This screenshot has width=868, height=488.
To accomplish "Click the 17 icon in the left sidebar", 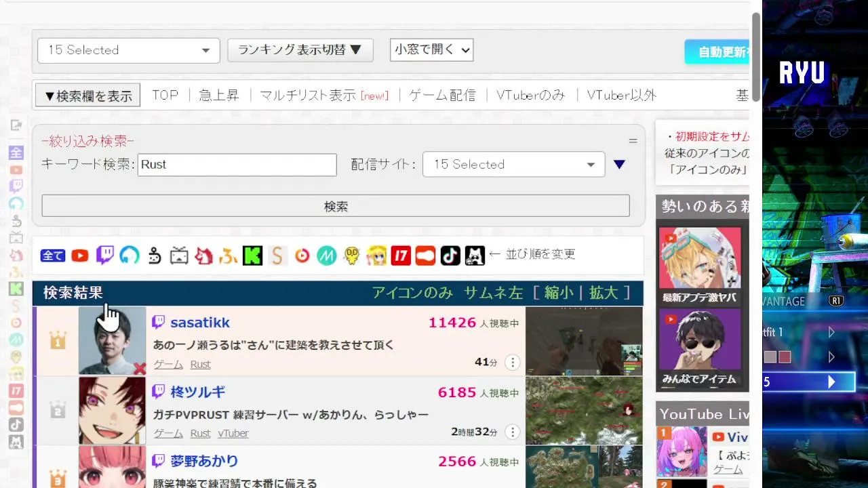I will [x=16, y=391].
